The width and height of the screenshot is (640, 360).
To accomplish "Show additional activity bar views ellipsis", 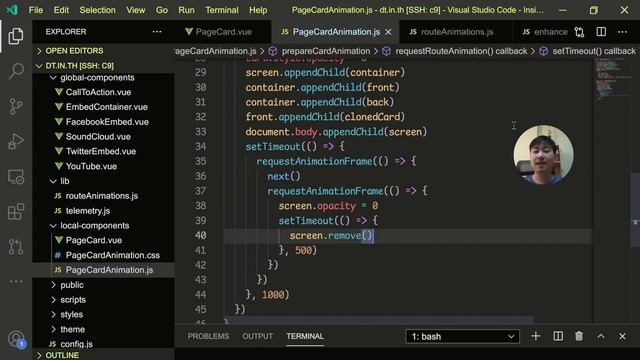I will pos(16,281).
